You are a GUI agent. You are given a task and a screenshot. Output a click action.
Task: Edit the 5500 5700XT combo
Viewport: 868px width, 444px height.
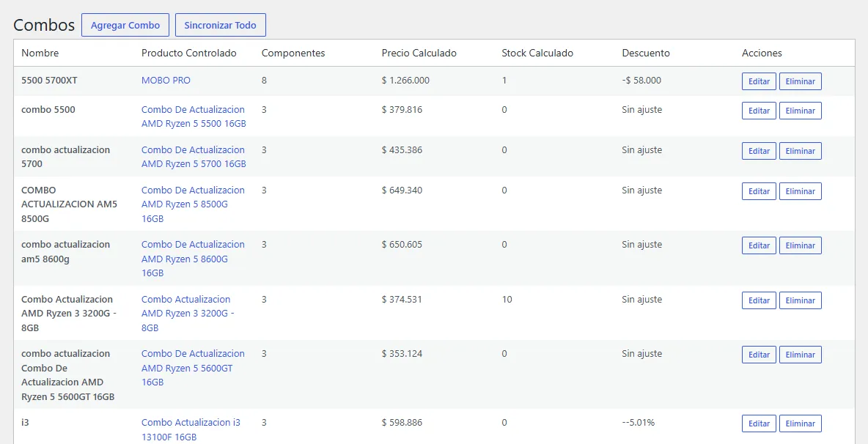pyautogui.click(x=759, y=81)
